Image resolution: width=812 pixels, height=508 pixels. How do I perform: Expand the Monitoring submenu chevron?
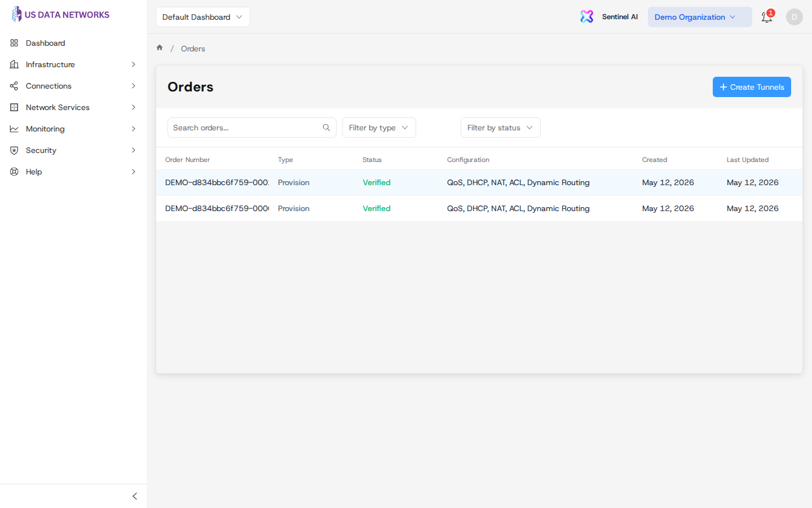click(134, 129)
